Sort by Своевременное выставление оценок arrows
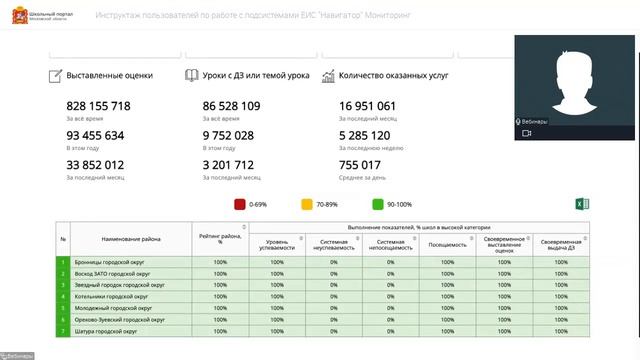This screenshot has height=360, width=640. 528,238
